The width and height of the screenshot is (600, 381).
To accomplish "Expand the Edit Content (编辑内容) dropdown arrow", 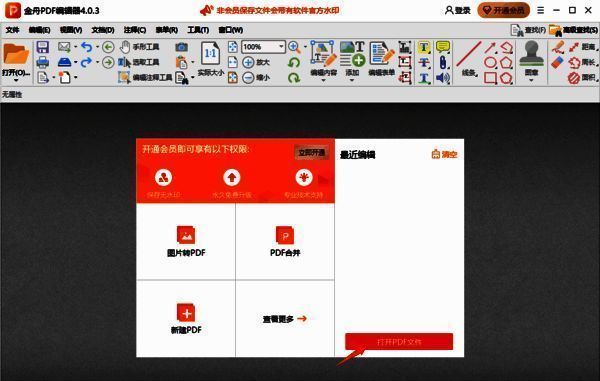I will (x=323, y=80).
